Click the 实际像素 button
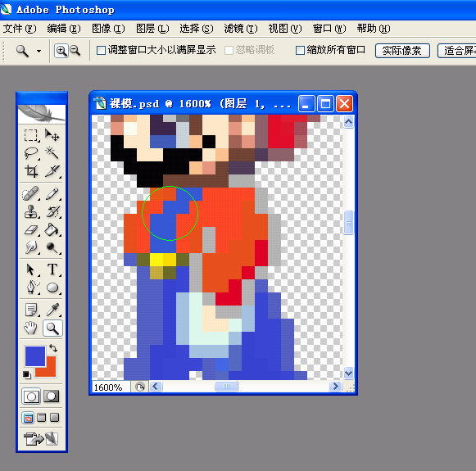 (402, 51)
